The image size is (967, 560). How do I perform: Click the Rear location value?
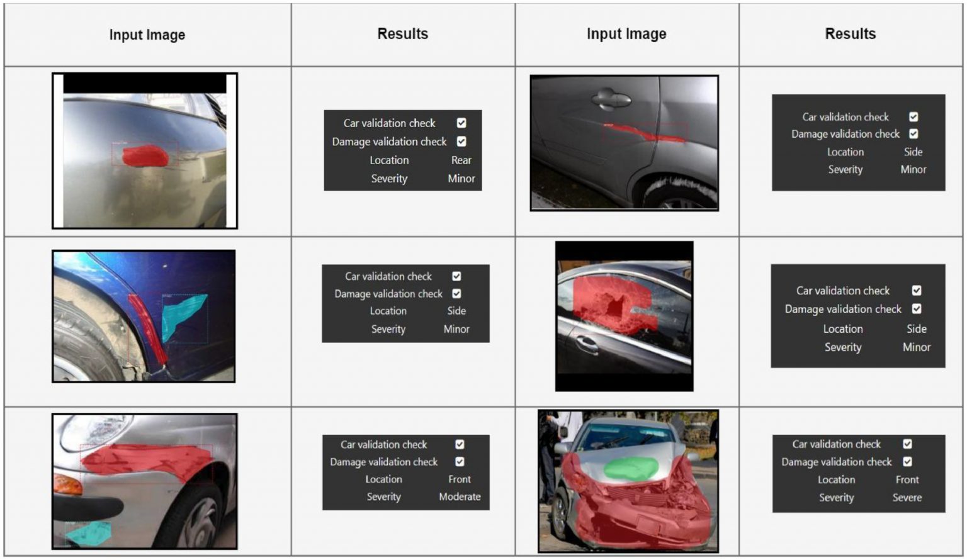(x=461, y=160)
